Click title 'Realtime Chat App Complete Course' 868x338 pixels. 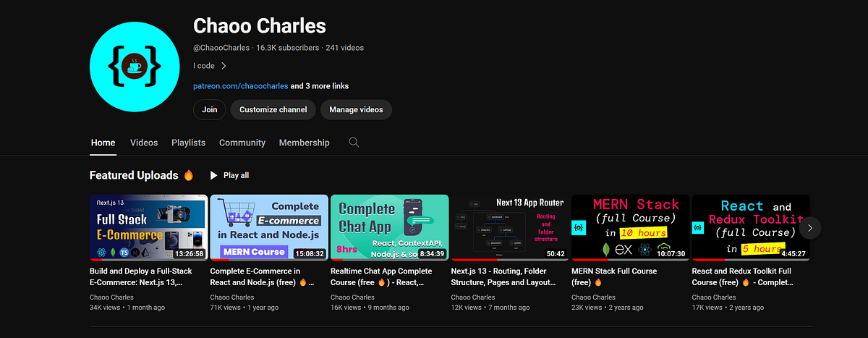(381, 276)
